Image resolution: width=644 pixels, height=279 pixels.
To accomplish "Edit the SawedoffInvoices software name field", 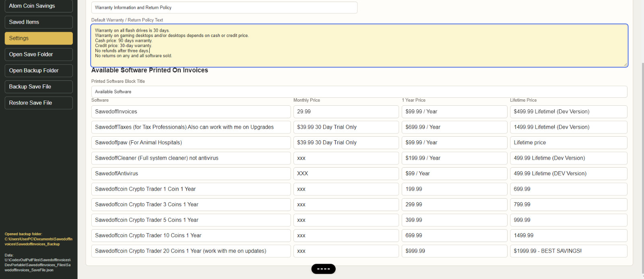I will coord(191,112).
